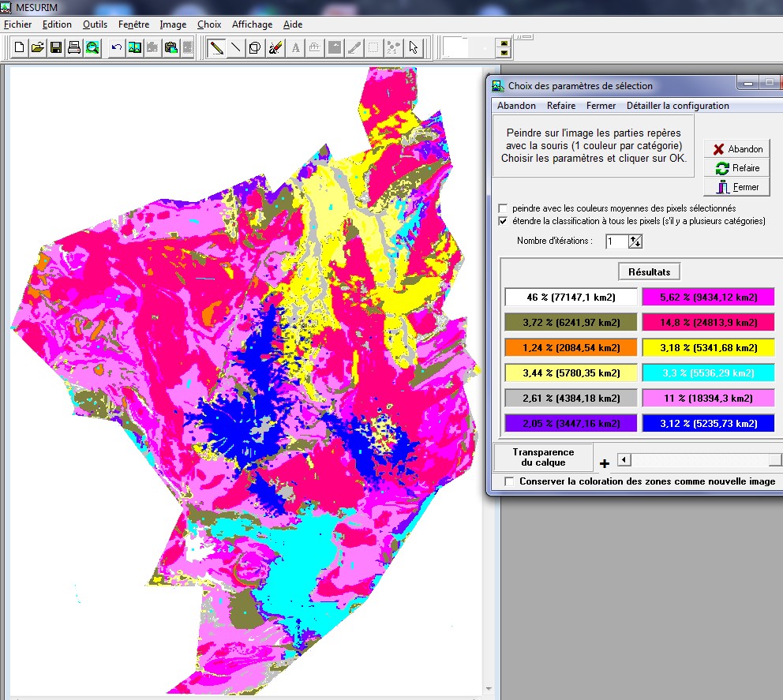The image size is (783, 700).
Task: Select the arrow pointer tool
Action: click(414, 47)
